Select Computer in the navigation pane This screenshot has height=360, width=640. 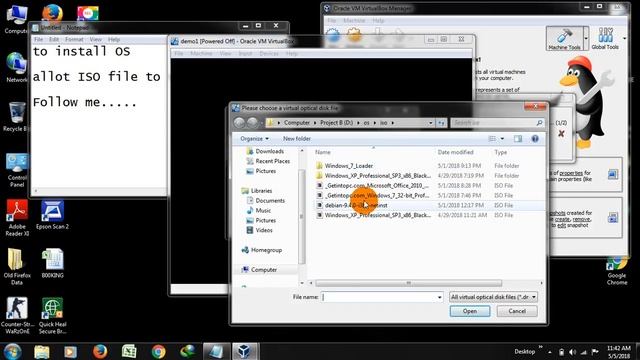[264, 270]
